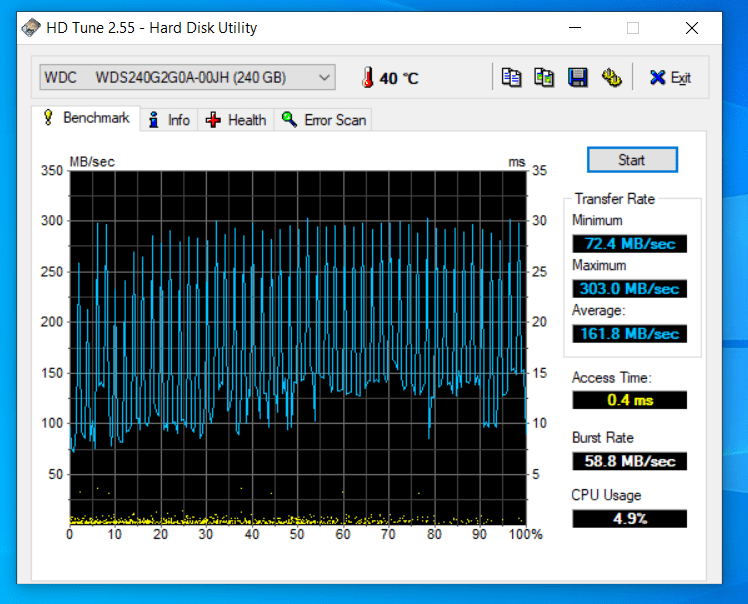
Task: Click the 40 °C temperature reading
Action: point(399,78)
